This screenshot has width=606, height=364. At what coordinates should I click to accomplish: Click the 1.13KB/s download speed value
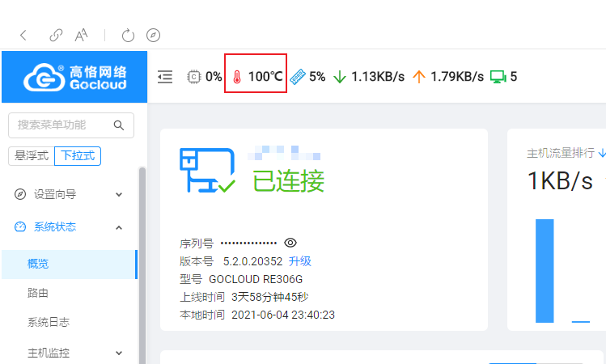(378, 77)
